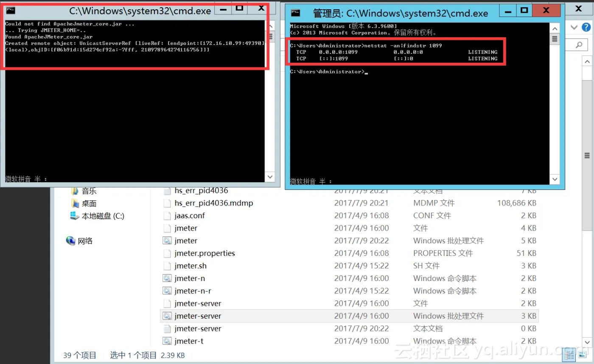Click status bar text 选中 1 个项目 2.39 KB
This screenshot has height=364, width=594.
(x=147, y=355)
